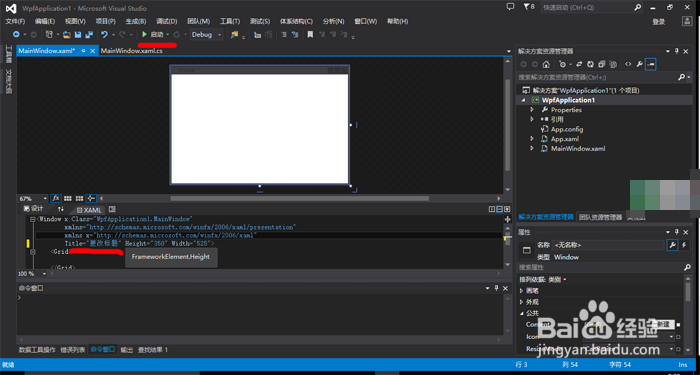Click the Home icon in Solution Explorer
The height and width of the screenshot is (375, 700).
point(546,64)
